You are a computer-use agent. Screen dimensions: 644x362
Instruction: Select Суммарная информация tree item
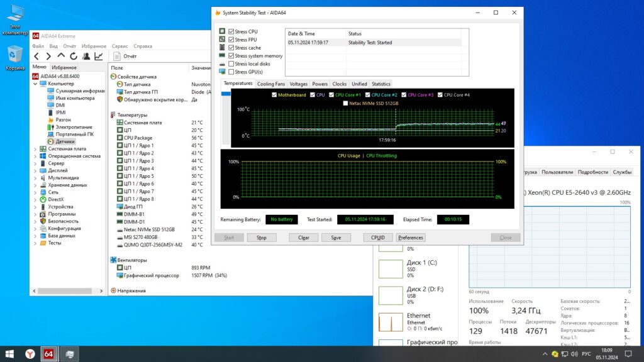76,90
